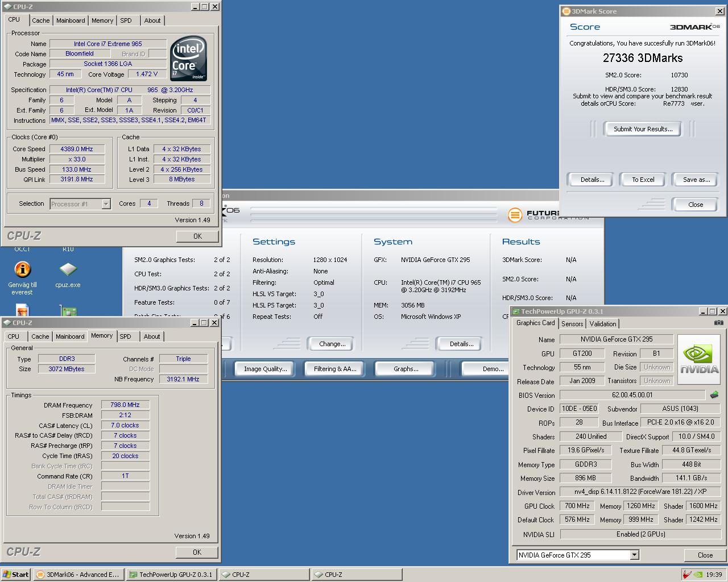Click the orange Futuremark logo
728x582 pixels.
[x=514, y=215]
